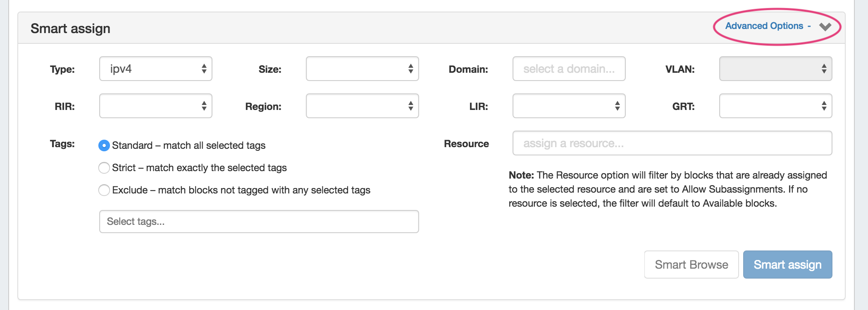This screenshot has height=310, width=868.
Task: Click the Smart assign panel heading
Action: point(70,29)
